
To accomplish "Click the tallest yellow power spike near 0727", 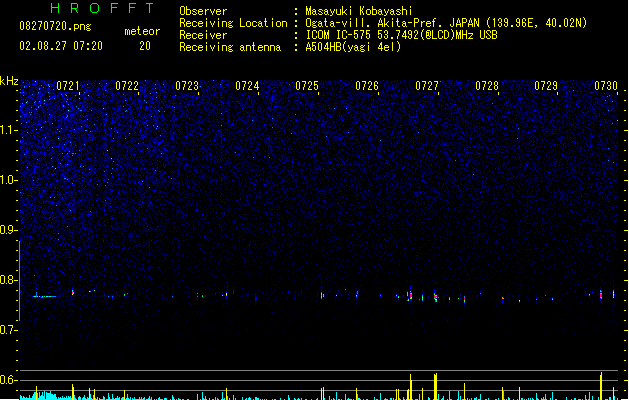I will pyautogui.click(x=435, y=386).
